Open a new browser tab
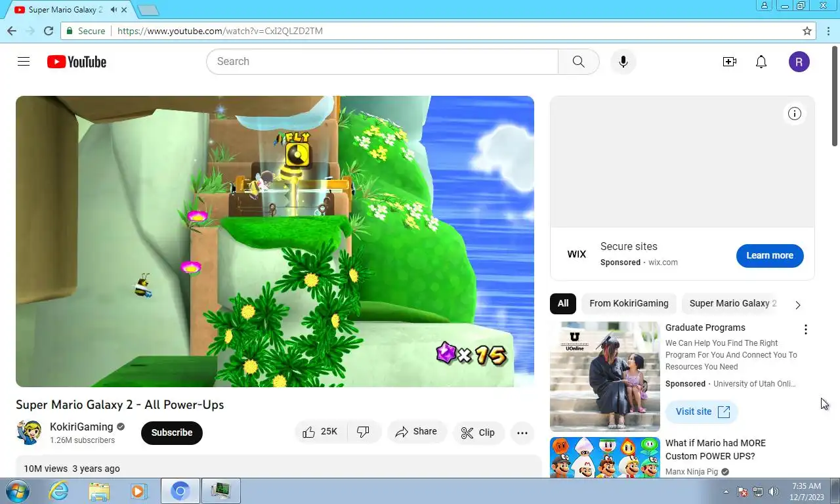Screen dimensions: 840x504 (x=149, y=10)
